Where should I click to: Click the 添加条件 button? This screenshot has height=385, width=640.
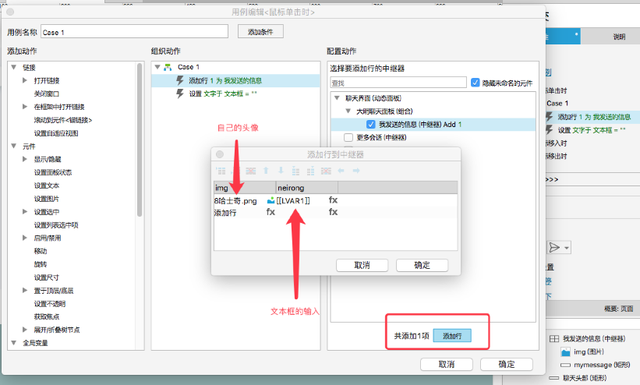click(x=260, y=31)
